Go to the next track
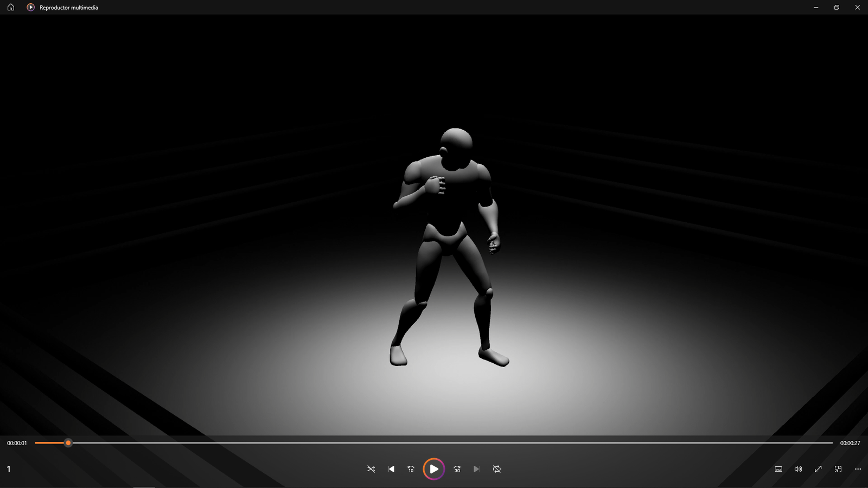 pos(477,469)
